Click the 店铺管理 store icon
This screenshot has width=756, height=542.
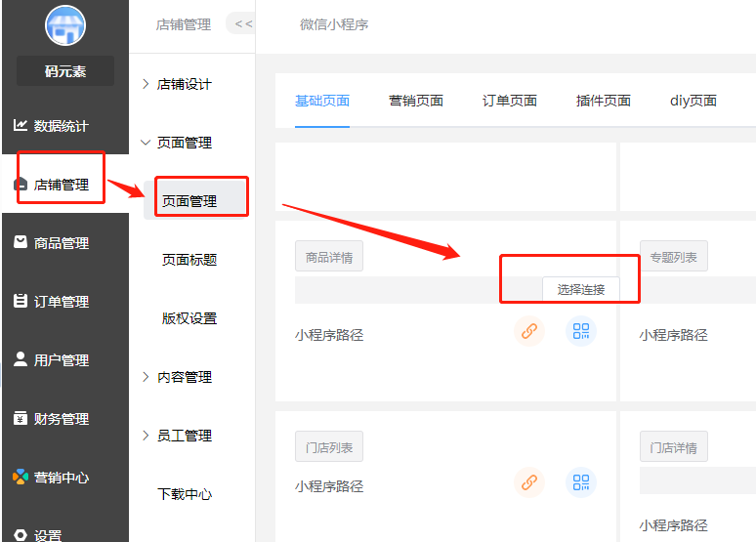20,185
